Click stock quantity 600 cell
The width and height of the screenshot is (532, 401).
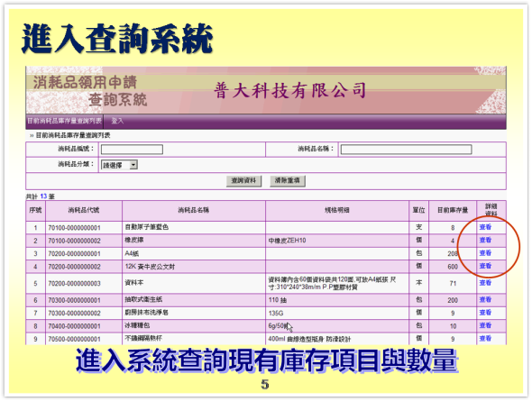pyautogui.click(x=453, y=267)
